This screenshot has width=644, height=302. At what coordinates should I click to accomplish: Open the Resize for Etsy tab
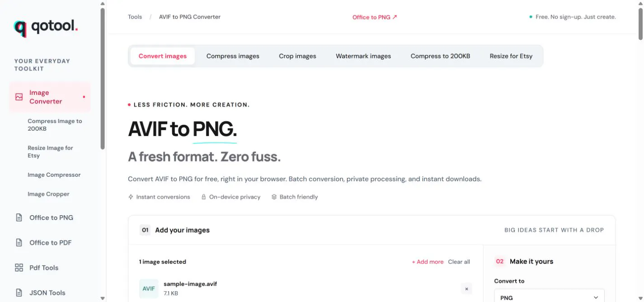coord(511,56)
